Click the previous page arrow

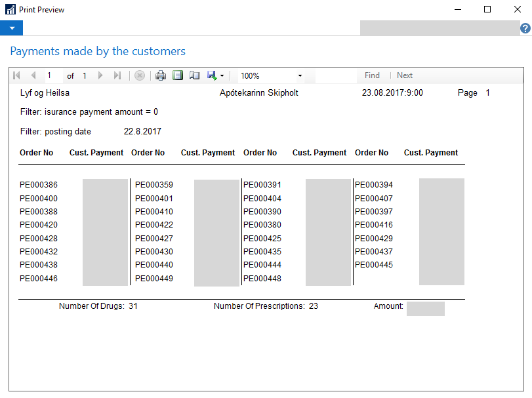pos(33,75)
